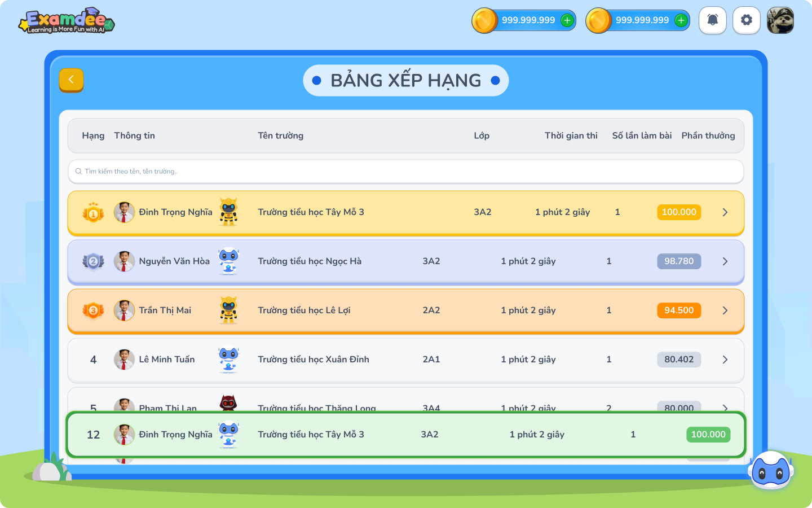Click the second gold coin icon
The height and width of the screenshot is (508, 812).
pos(598,20)
